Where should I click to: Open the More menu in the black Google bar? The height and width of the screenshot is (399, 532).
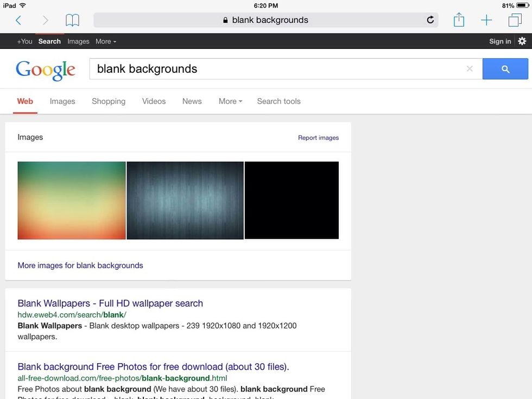(105, 41)
